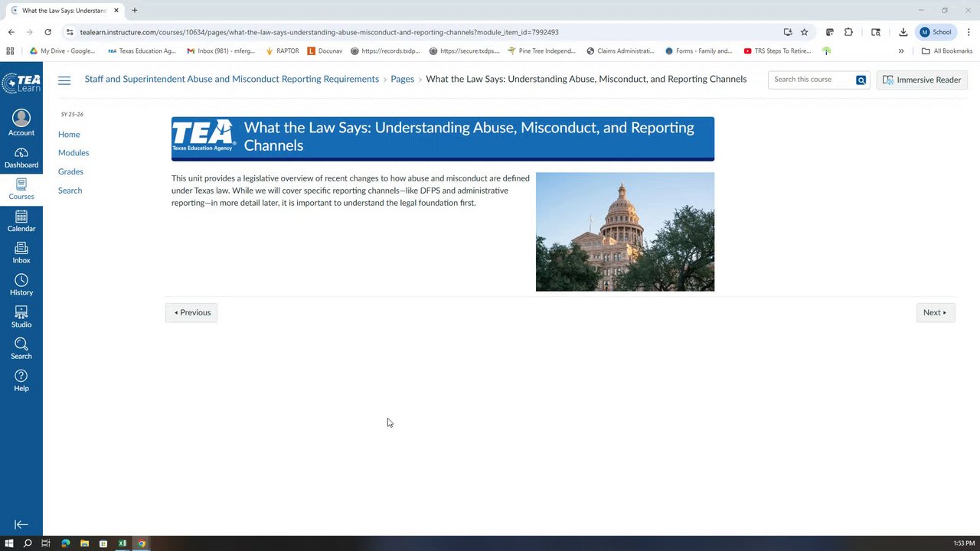Open the Canvas Inbox
The width and height of the screenshot is (980, 551).
pos(21,253)
